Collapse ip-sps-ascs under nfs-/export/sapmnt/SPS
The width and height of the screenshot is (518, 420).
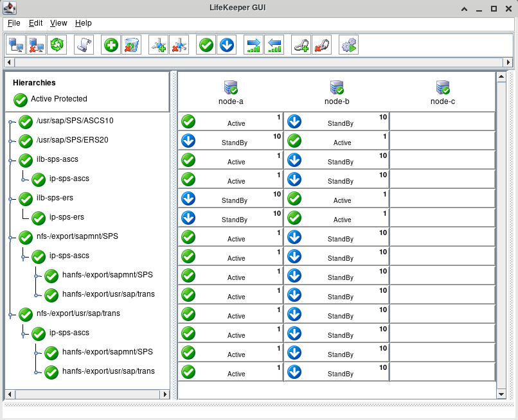[23, 258]
